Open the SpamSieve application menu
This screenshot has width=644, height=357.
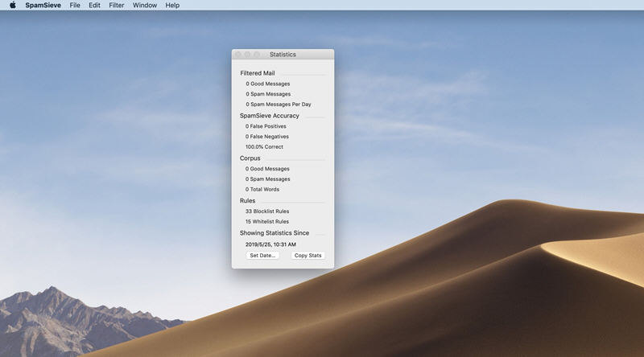coord(43,6)
